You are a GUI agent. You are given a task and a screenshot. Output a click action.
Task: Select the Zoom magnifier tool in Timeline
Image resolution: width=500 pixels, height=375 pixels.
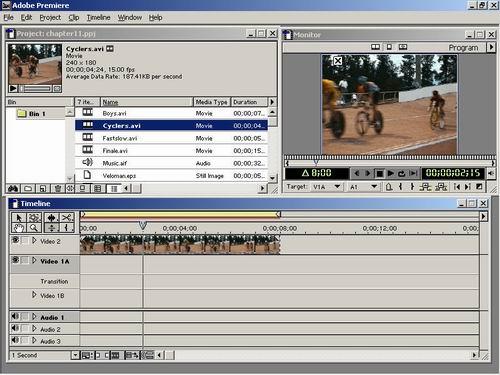tap(33, 228)
